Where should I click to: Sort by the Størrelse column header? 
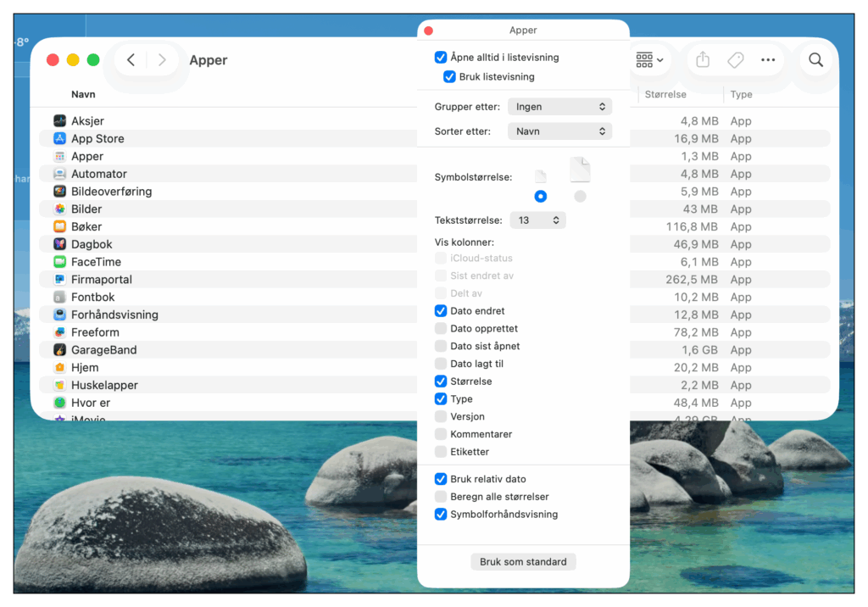click(665, 94)
